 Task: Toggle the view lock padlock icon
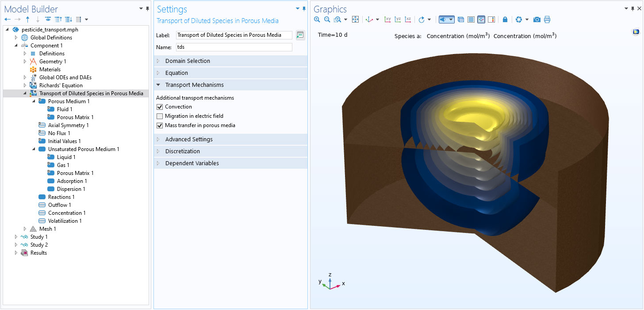coord(505,19)
